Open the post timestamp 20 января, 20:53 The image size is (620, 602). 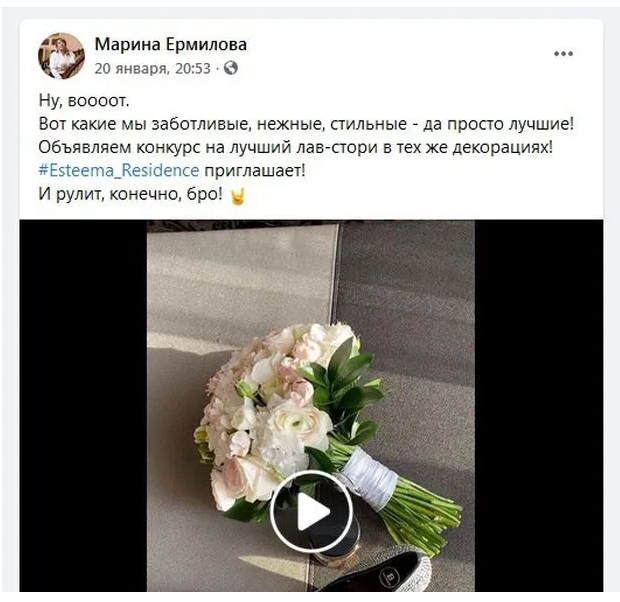pyautogui.click(x=153, y=68)
